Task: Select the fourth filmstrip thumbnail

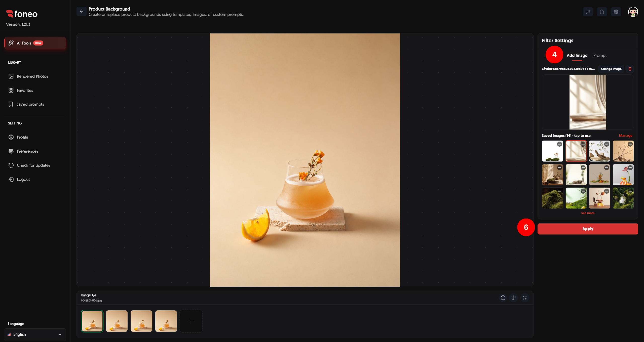Action: click(166, 321)
